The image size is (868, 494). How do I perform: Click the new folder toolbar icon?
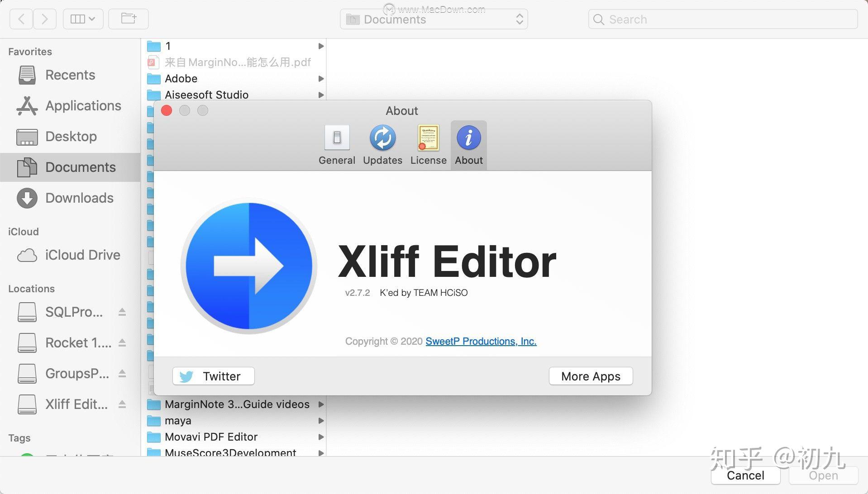click(x=128, y=18)
